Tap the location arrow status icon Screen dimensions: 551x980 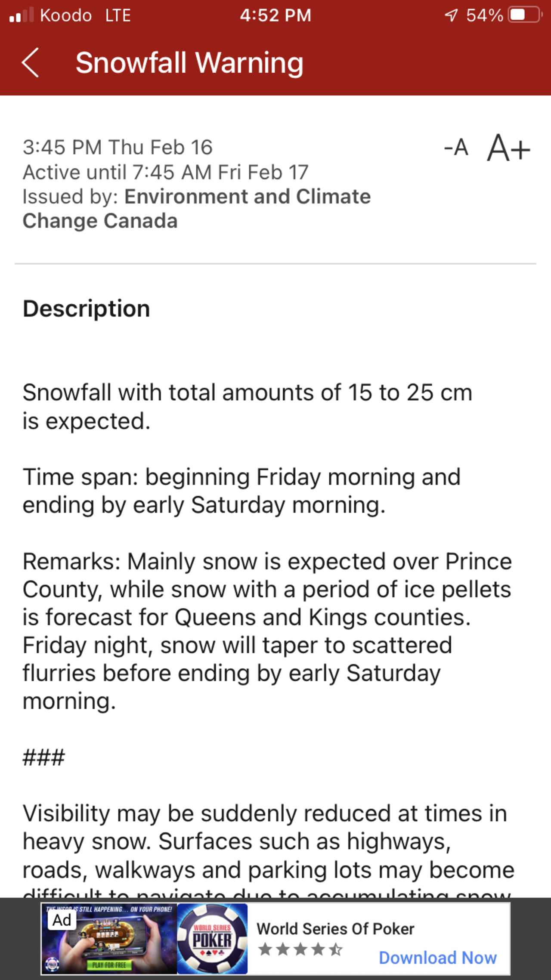click(x=451, y=15)
